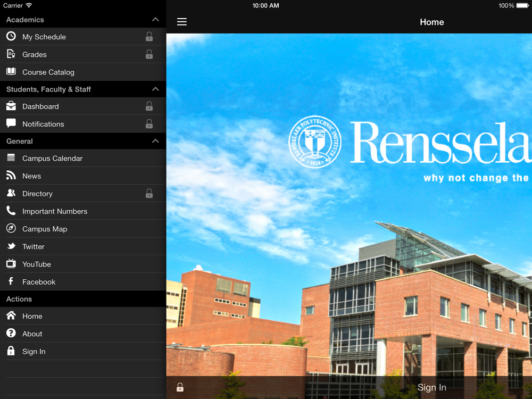This screenshot has width=532, height=399.
Task: Open the About entry under Actions
Action: (x=32, y=334)
